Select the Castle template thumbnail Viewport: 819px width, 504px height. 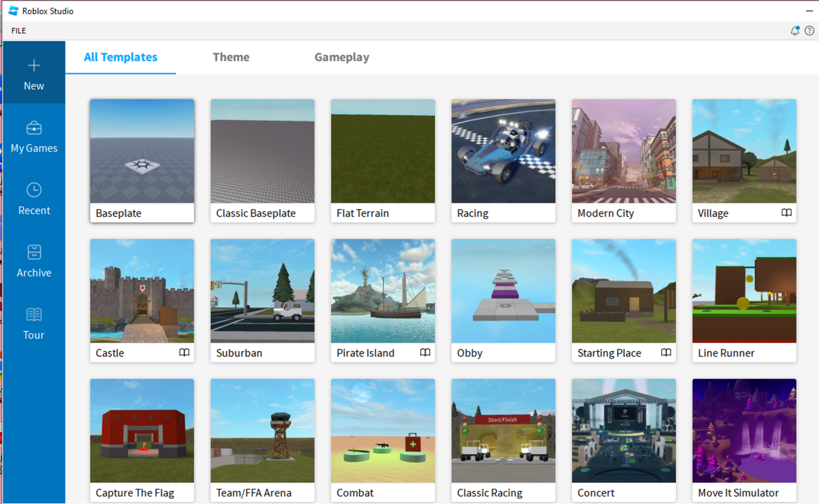[x=142, y=291]
